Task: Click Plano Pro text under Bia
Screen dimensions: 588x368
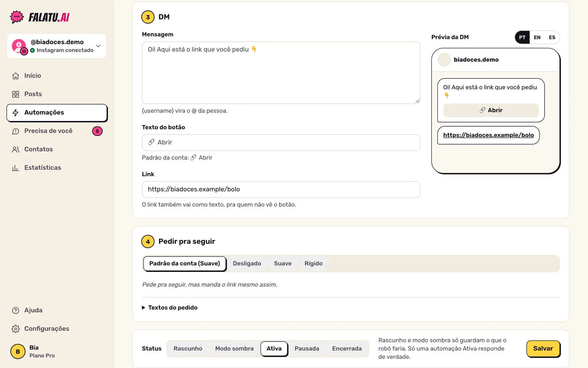Action: 42,355
